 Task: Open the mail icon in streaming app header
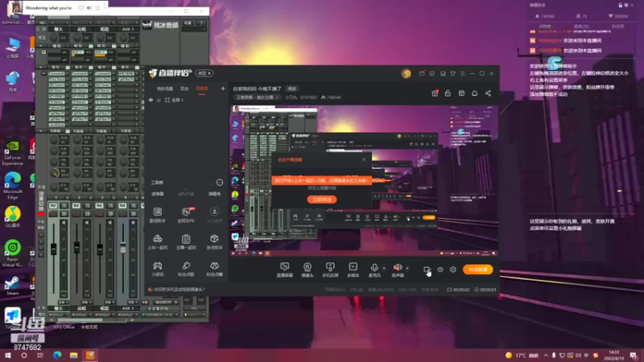(x=422, y=73)
